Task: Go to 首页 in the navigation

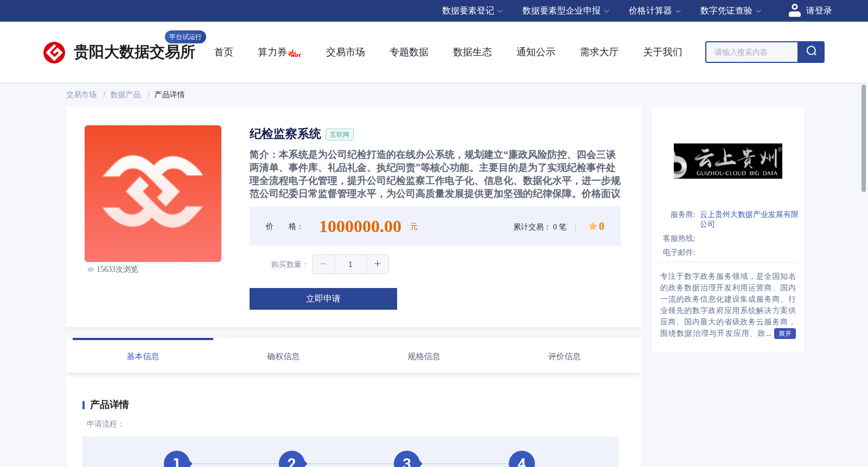Action: tap(224, 52)
